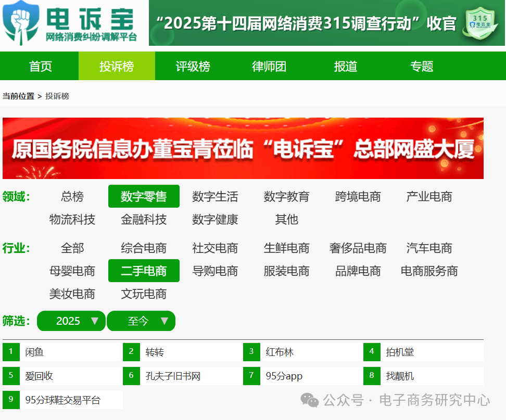
Task: Open the 至今 date range dropdown
Action: [141, 321]
